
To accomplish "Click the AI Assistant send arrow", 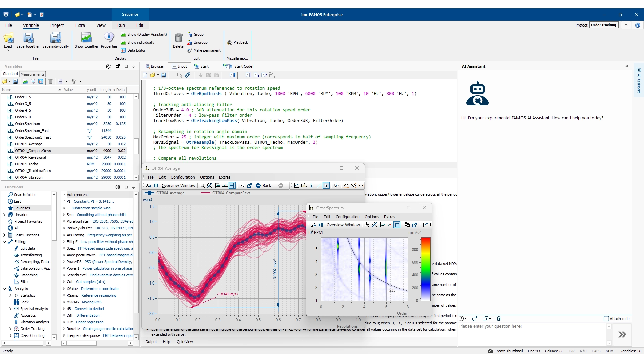I will (622, 334).
